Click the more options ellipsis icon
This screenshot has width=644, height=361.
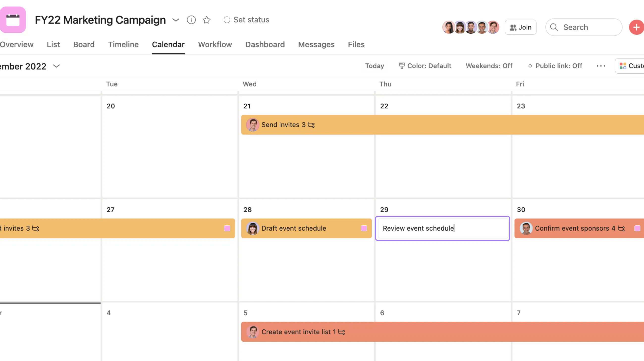tap(601, 66)
